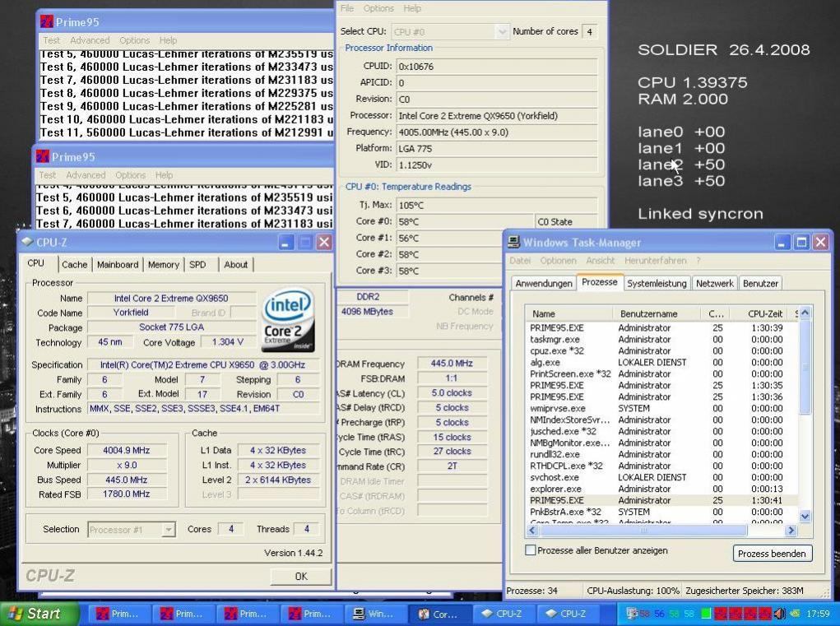The width and height of the screenshot is (840, 626).
Task: Switch to the Mainboard tab in CPU-Z
Action: click(x=118, y=265)
